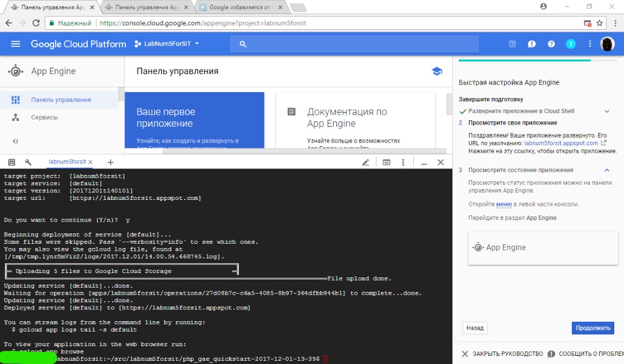Open the feedback alert icon in header

(532, 44)
